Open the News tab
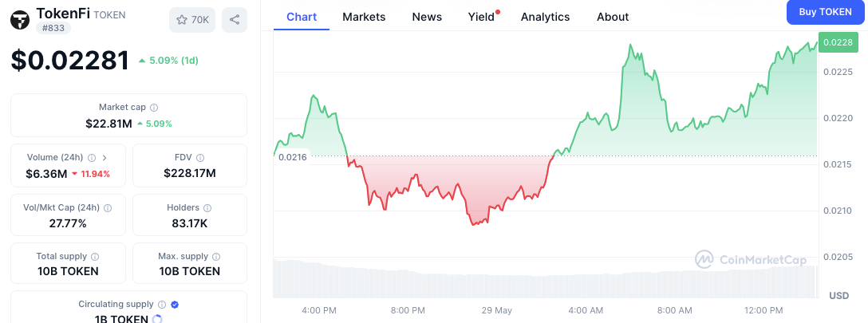 pos(427,17)
